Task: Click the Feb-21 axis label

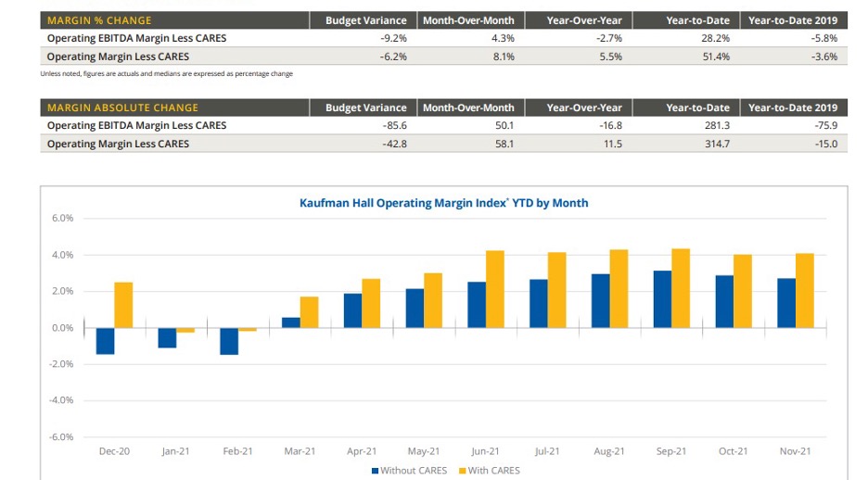Action: [237, 451]
